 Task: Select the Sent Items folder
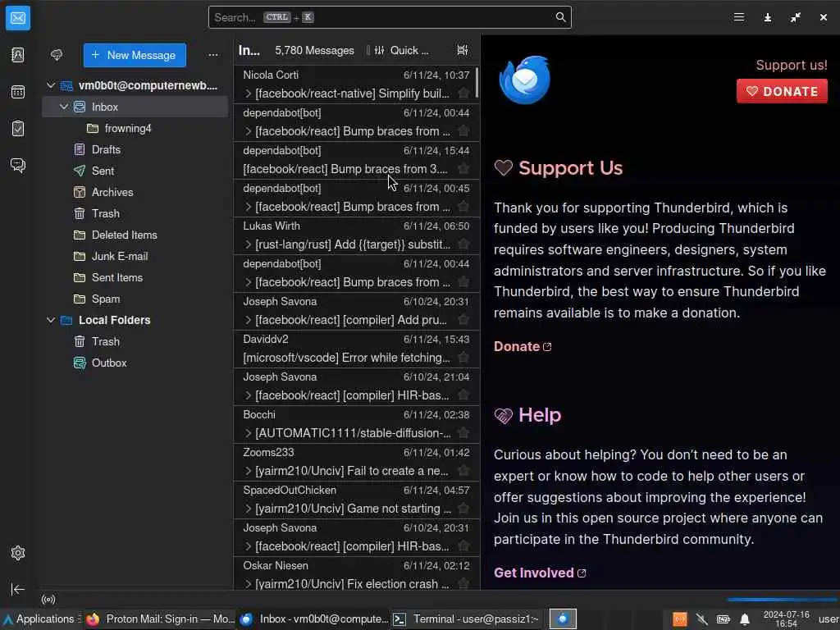tap(135, 277)
